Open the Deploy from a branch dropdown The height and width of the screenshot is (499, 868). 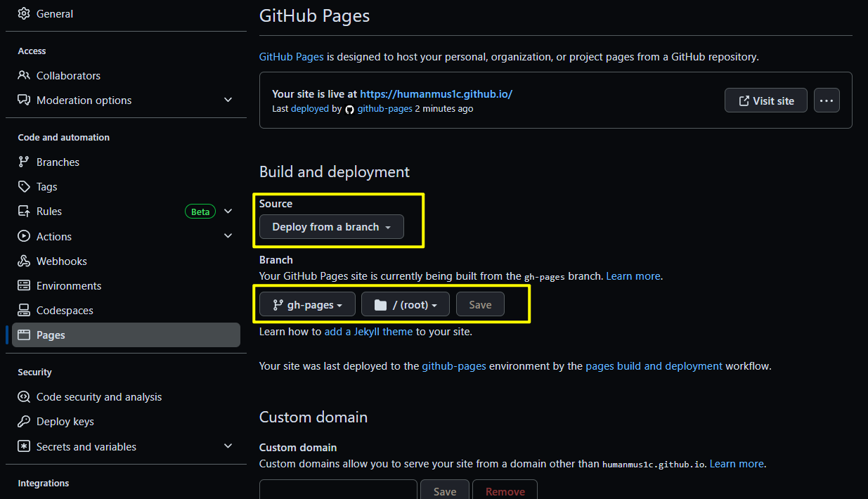click(332, 227)
